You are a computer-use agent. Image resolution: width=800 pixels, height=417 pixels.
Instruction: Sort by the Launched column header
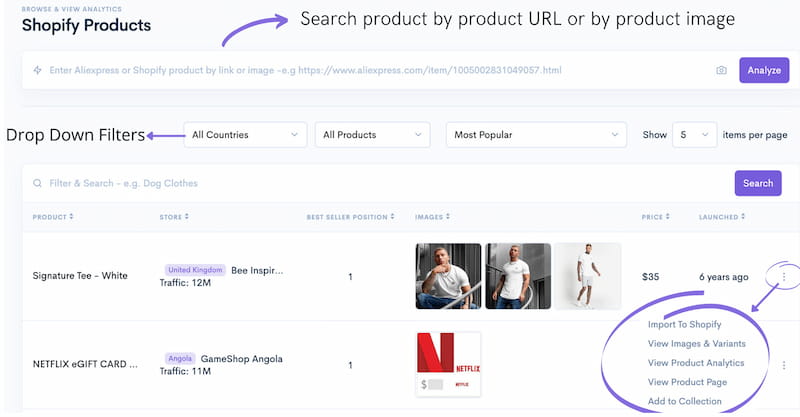coord(723,217)
